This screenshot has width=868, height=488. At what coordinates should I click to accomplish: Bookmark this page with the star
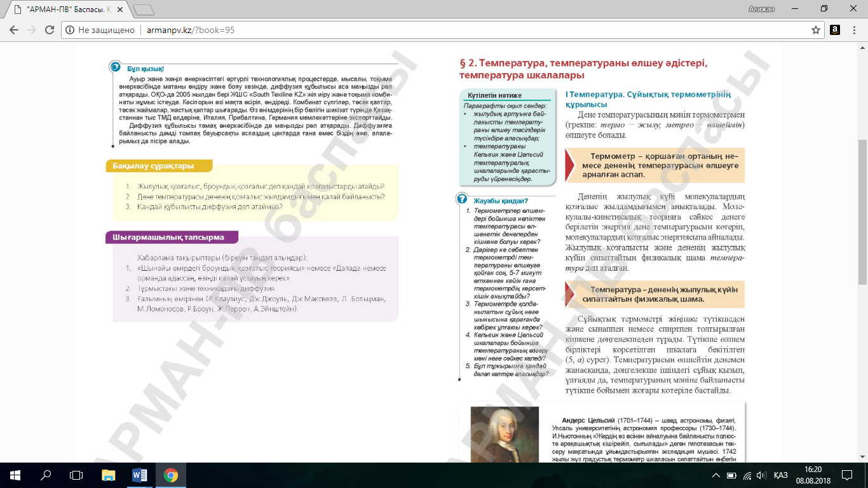coord(816,30)
